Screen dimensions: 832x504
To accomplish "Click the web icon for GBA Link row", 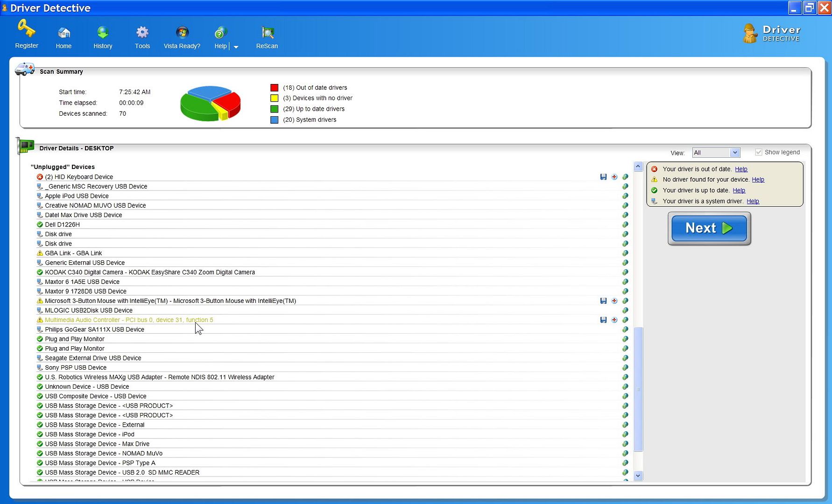I will [x=625, y=253].
